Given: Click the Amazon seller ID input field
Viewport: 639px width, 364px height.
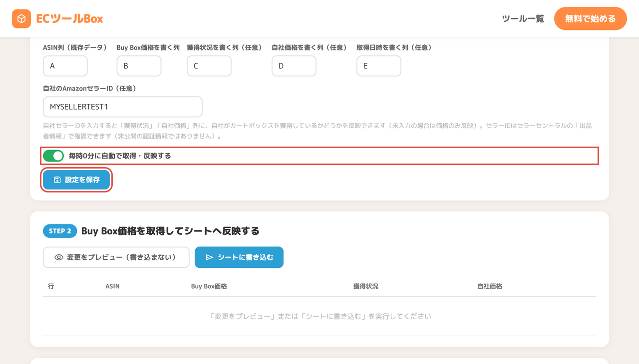Looking at the screenshot, I should coord(123,107).
